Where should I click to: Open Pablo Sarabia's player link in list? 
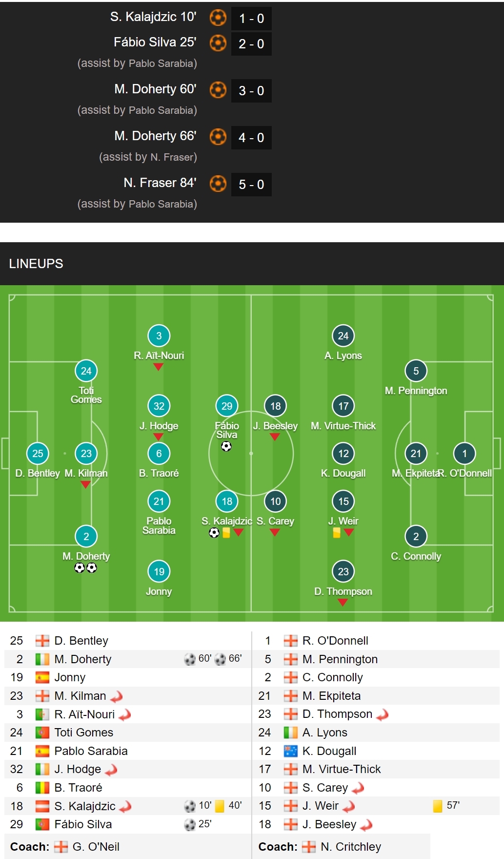tap(91, 751)
